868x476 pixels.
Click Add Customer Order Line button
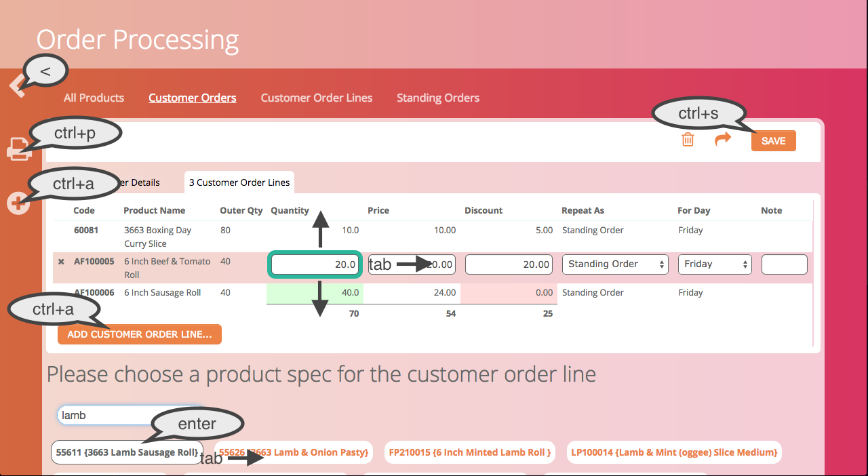click(140, 334)
